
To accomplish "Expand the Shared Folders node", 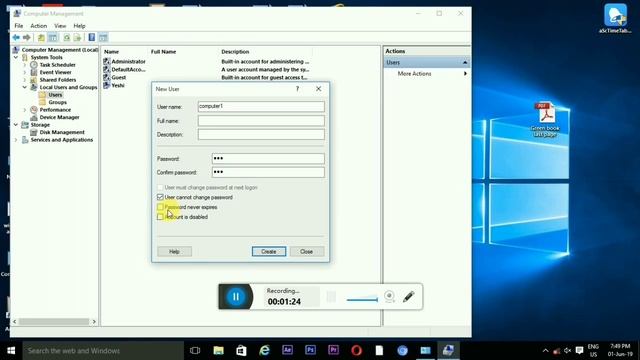I will click(25, 80).
